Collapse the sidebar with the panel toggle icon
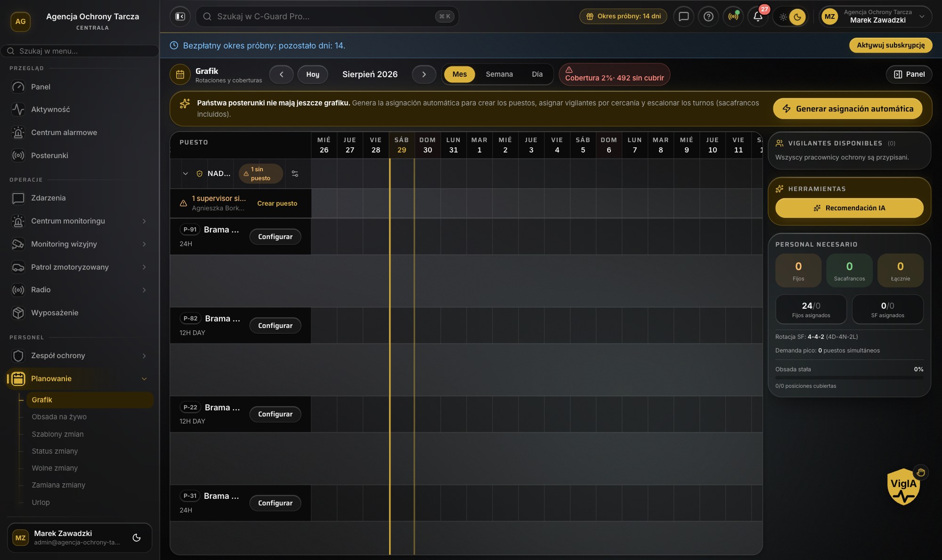Screen dimensions: 942x560 [180, 16]
